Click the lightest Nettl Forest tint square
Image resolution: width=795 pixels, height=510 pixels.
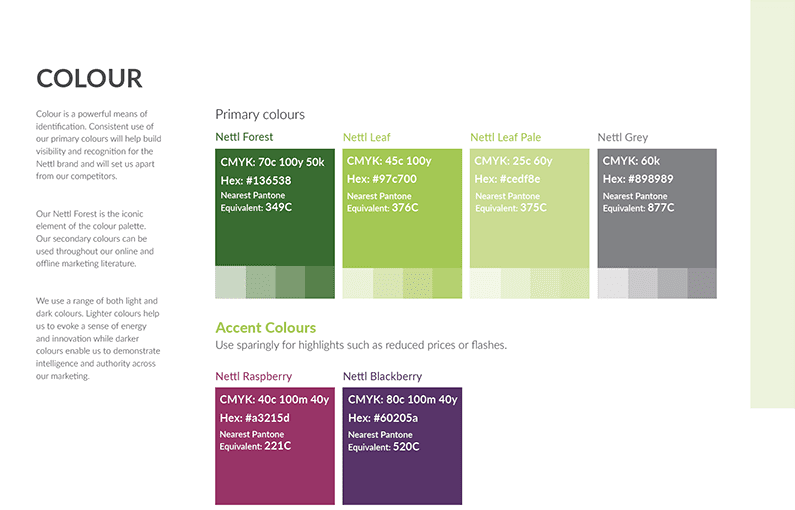coord(230,282)
